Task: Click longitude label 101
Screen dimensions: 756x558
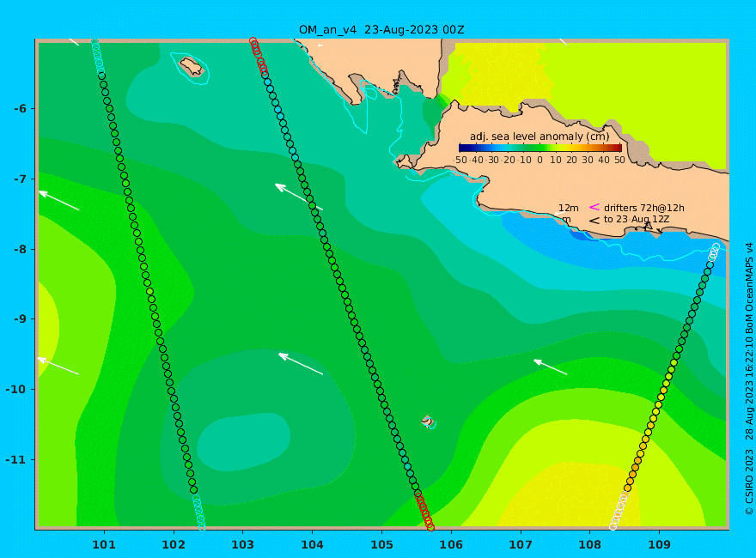Action: pos(104,545)
